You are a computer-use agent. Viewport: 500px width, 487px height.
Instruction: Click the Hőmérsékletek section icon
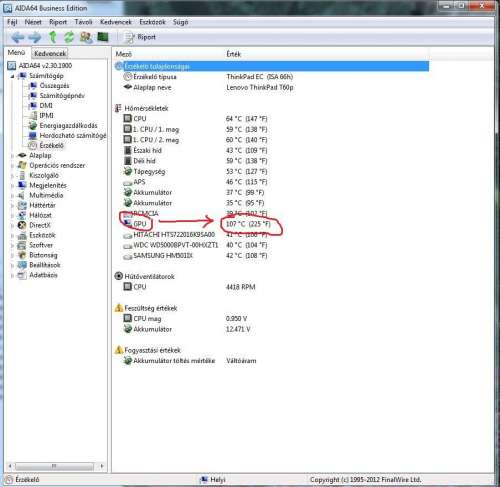[x=118, y=108]
